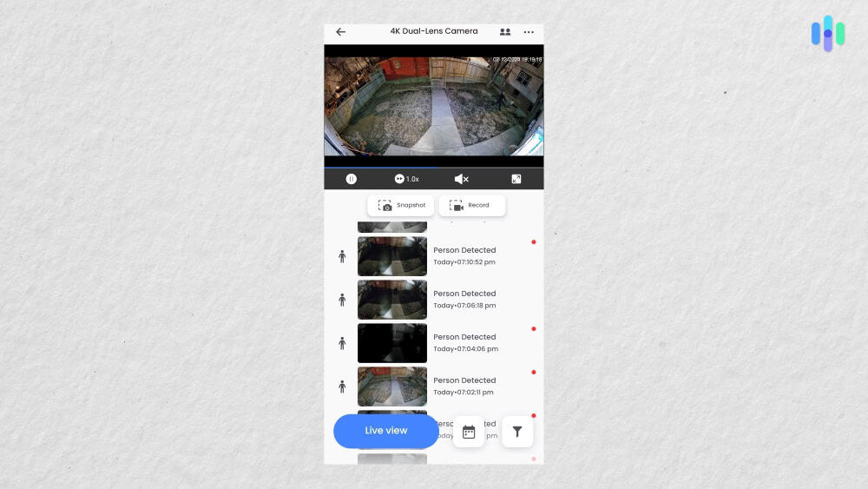Select Person Detected text at 07:10:52 pm
This screenshot has width=868, height=489.
point(464,250)
